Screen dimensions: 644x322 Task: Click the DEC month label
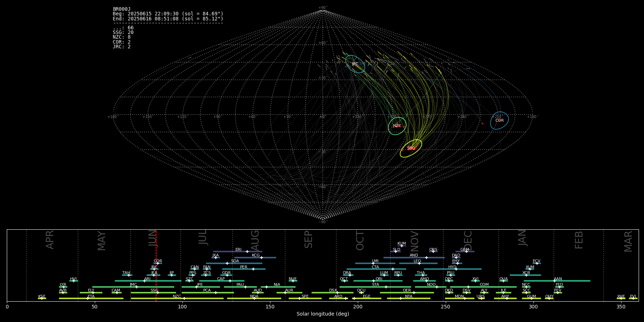point(468,240)
